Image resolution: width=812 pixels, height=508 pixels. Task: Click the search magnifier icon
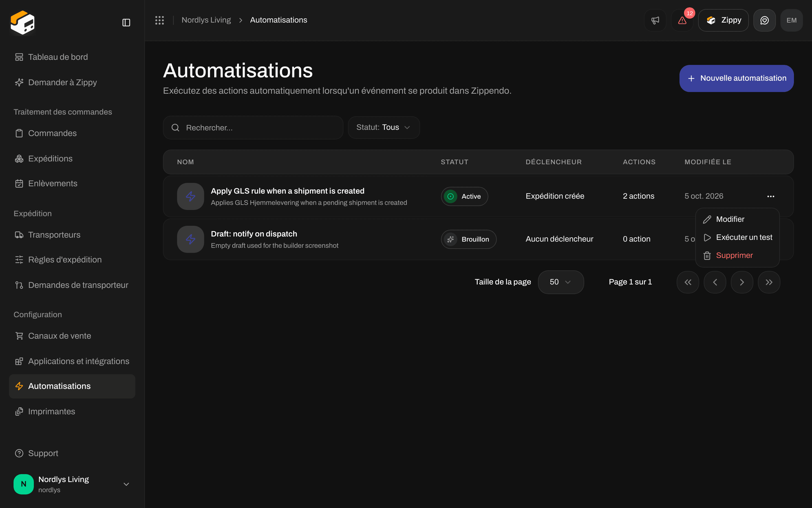pos(175,128)
